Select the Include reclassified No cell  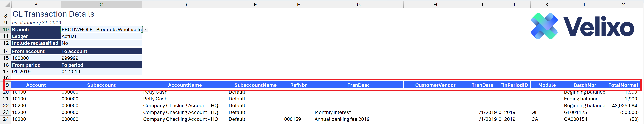101,43
